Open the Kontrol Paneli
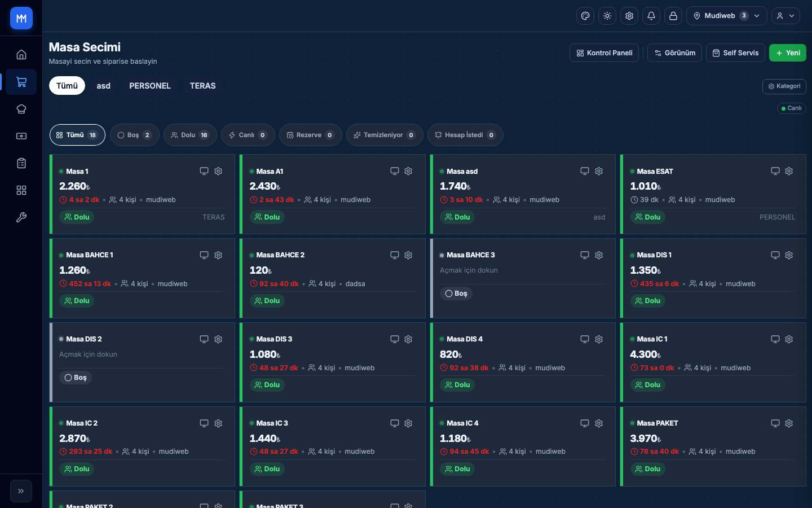Image resolution: width=812 pixels, height=508 pixels. (604, 53)
